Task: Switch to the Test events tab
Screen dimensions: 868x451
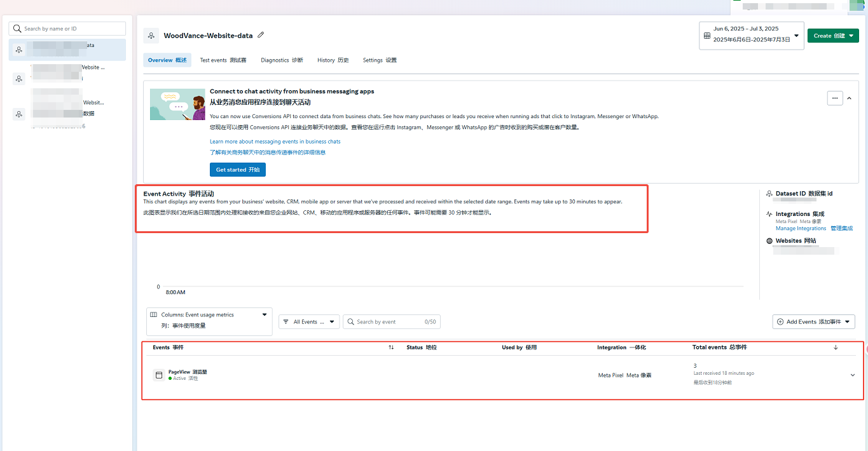Action: 223,60
